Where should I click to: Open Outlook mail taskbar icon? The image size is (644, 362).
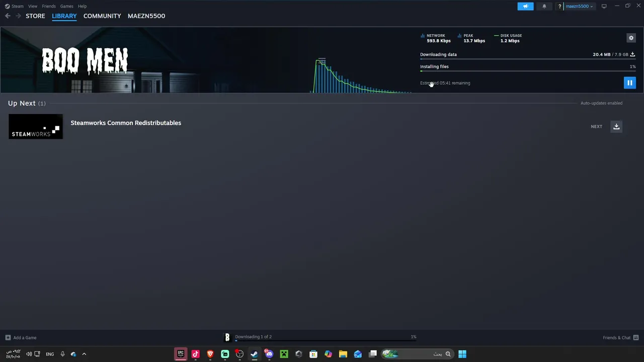[x=358, y=354]
